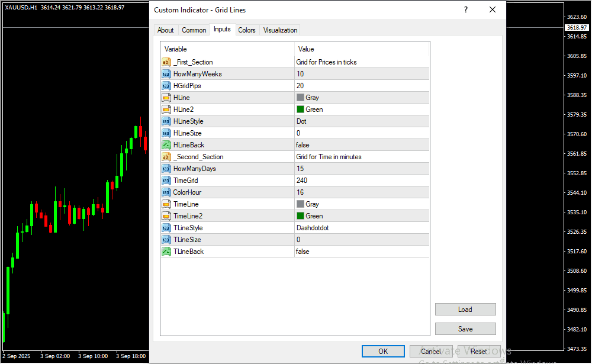
Task: Switch to the Colors tab
Action: click(247, 30)
